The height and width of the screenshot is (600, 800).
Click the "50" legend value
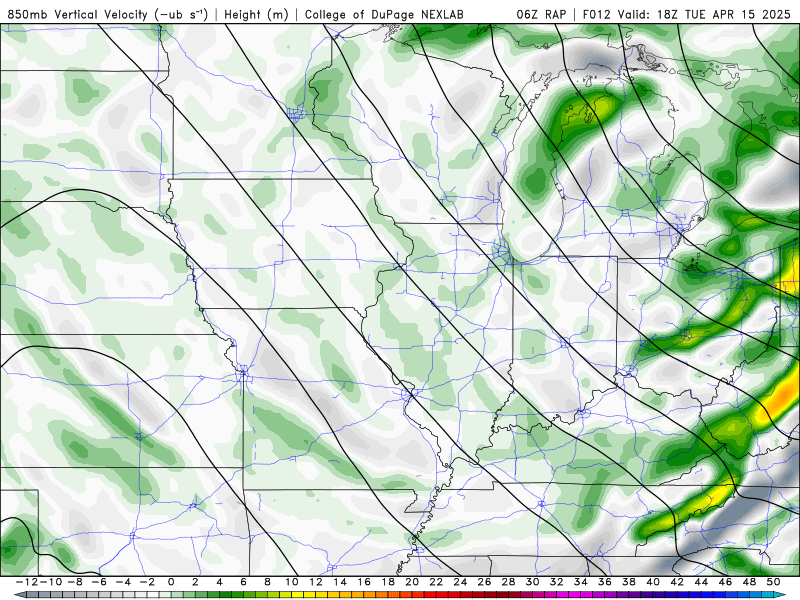[x=773, y=582]
